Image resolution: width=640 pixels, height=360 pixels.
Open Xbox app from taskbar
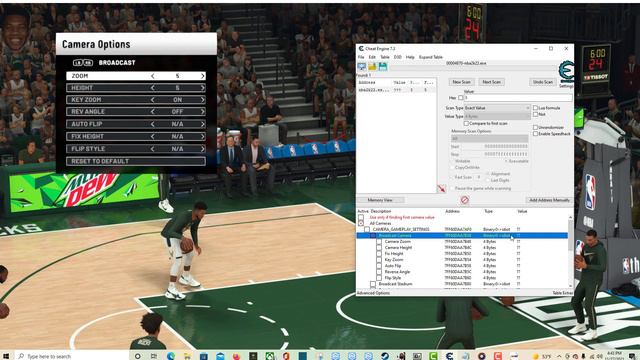point(270,356)
